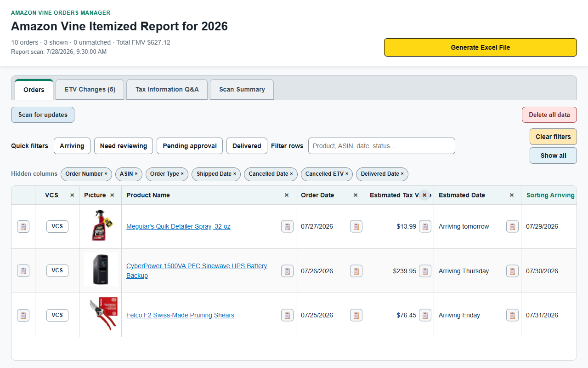Open VCS for Felco F2 order

tap(57, 315)
